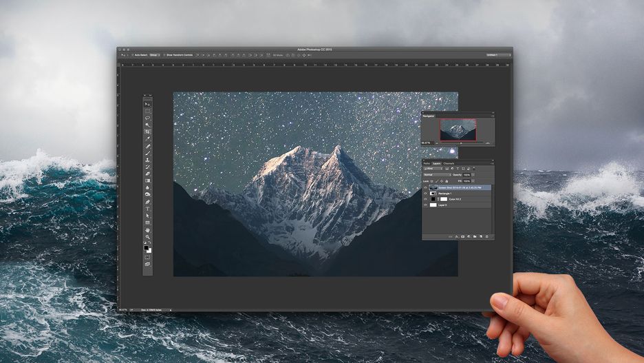Open the layer Kind filter dropdown
Screen dimensions: 644x363
[433, 169]
